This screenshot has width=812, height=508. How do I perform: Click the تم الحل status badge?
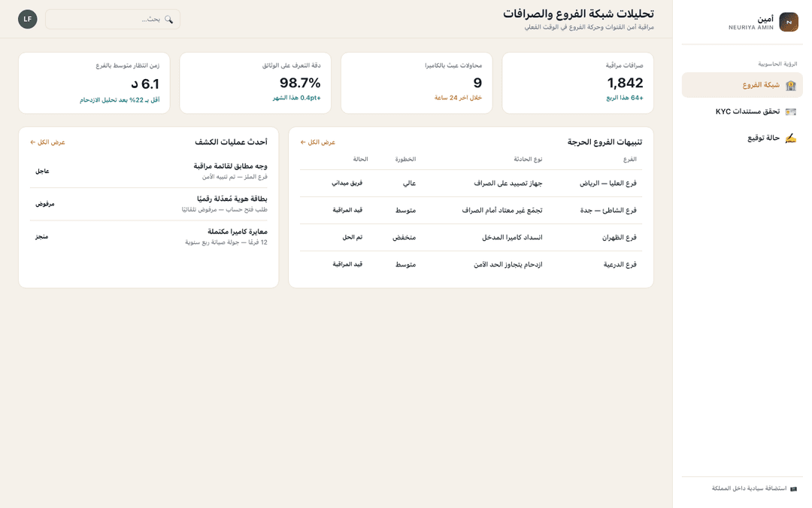click(x=352, y=237)
